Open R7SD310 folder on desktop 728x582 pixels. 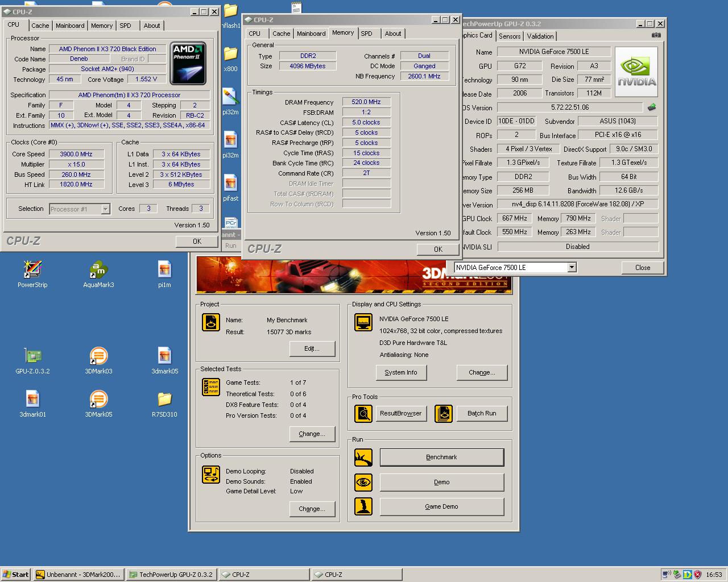click(164, 404)
